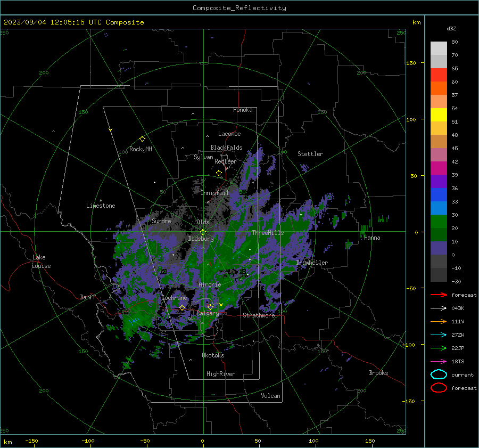This screenshot has height=448, width=479.
Task: Click the Lacombe city label
Action: click(229, 134)
